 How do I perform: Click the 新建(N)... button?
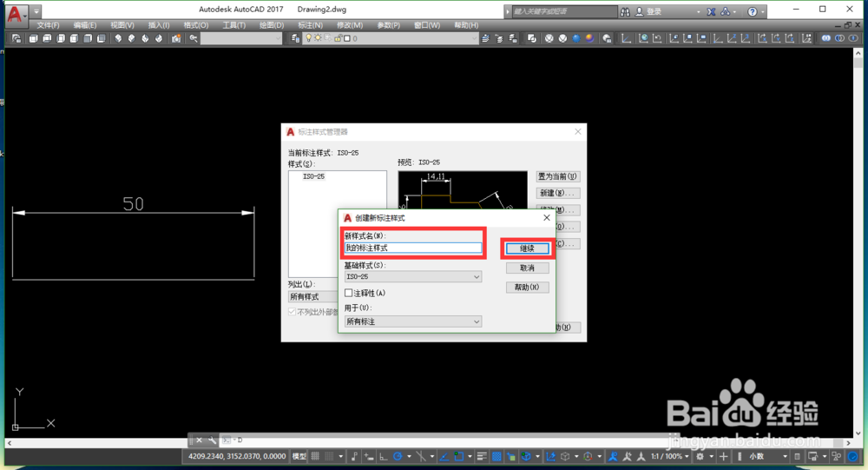click(558, 193)
